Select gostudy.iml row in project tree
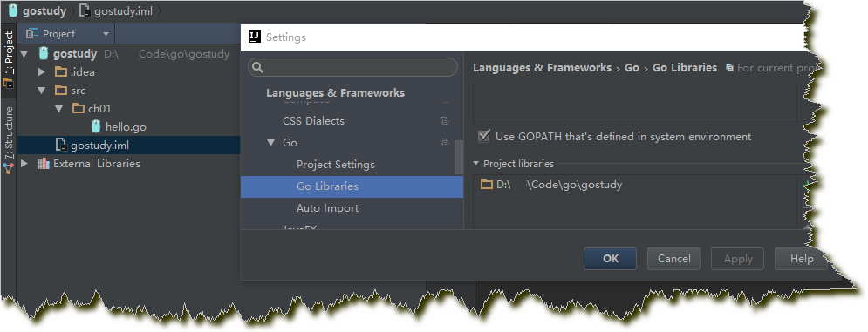The height and width of the screenshot is (332, 868). click(129, 145)
